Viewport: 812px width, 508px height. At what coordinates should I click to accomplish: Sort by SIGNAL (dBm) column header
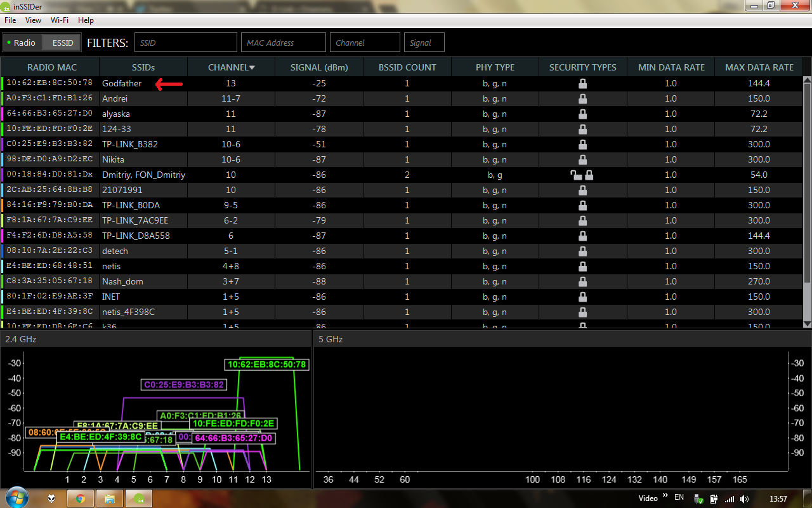tap(319, 67)
